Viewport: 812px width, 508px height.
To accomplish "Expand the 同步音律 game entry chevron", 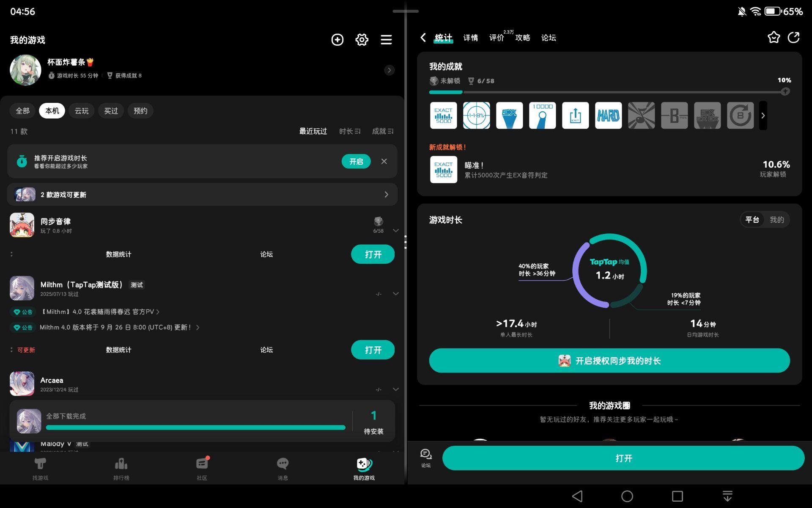I will click(395, 231).
